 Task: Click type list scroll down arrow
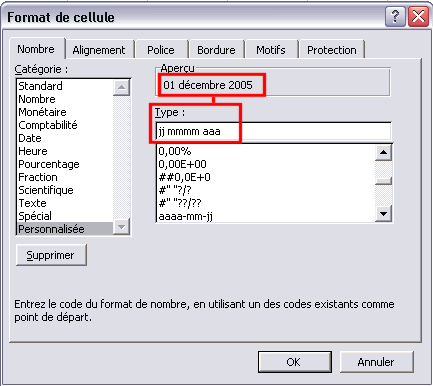[383, 214]
